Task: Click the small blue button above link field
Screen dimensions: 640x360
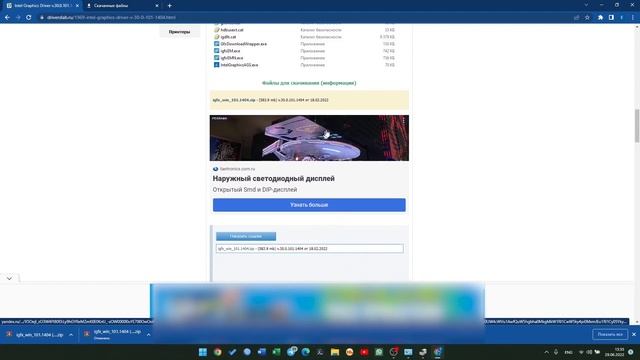Action: click(246, 236)
